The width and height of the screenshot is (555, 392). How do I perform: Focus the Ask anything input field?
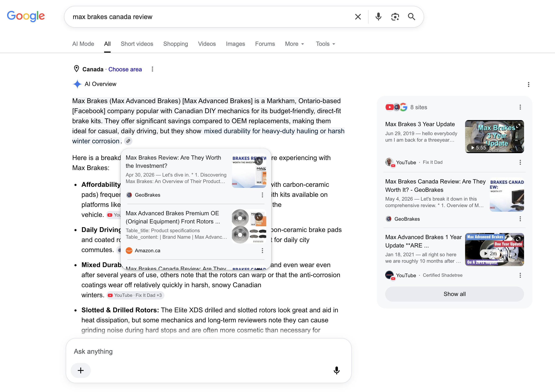[208, 351]
